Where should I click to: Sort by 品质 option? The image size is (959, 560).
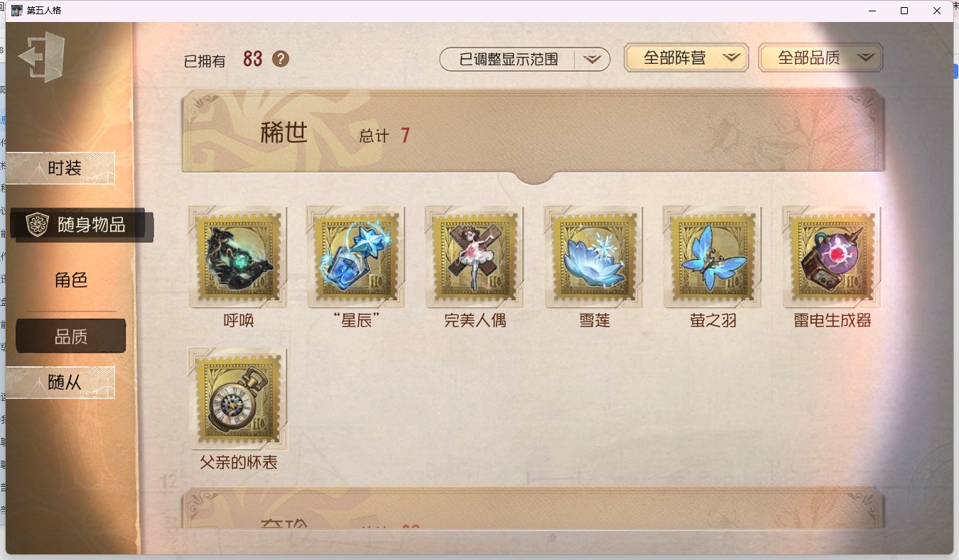pyautogui.click(x=71, y=336)
